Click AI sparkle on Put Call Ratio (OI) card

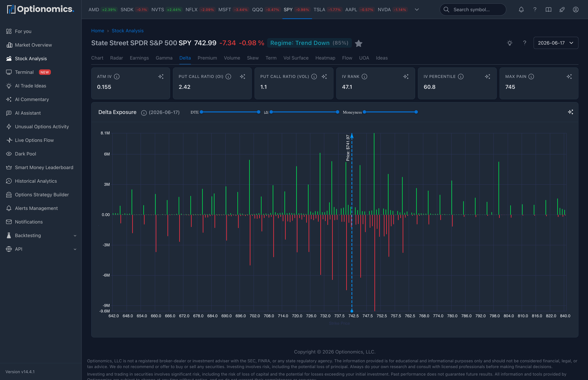pyautogui.click(x=243, y=77)
